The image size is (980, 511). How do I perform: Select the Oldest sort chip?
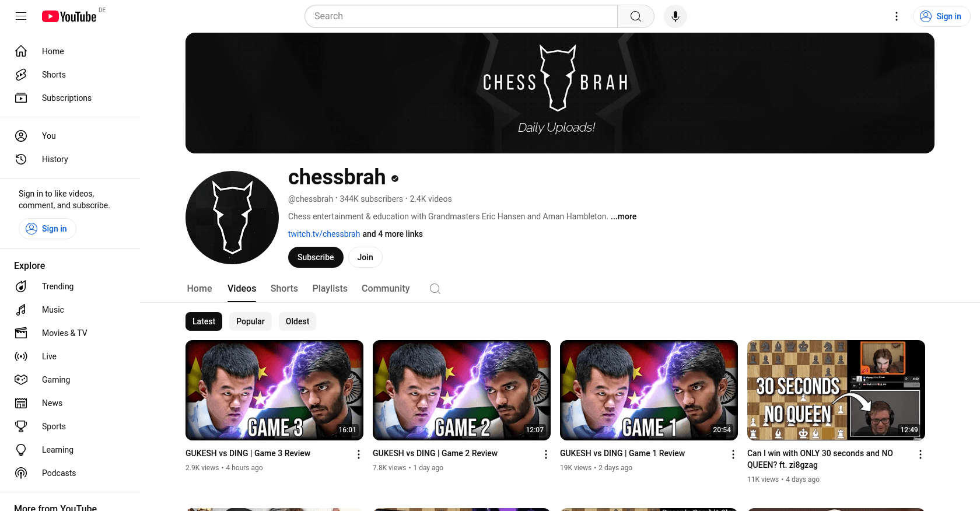297,321
